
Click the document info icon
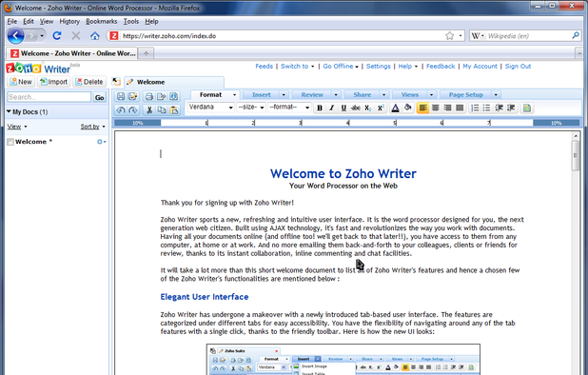[173, 97]
